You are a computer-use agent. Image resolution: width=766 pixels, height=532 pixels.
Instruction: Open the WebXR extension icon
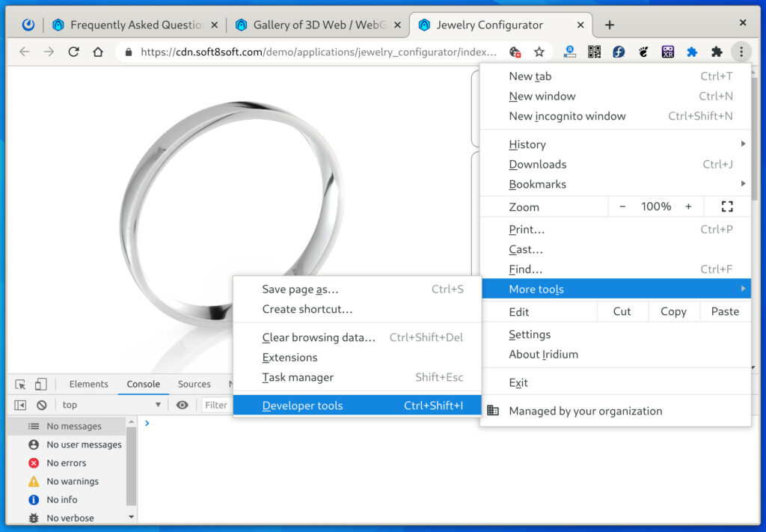[x=668, y=52]
